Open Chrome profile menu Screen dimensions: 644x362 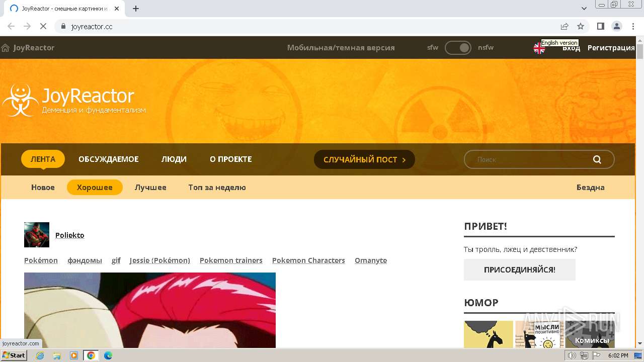tap(616, 26)
